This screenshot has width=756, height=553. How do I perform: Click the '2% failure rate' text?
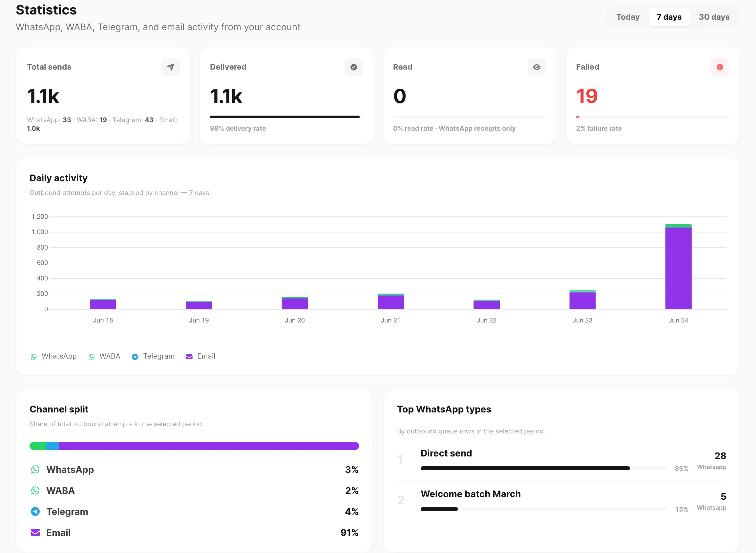pyautogui.click(x=599, y=128)
